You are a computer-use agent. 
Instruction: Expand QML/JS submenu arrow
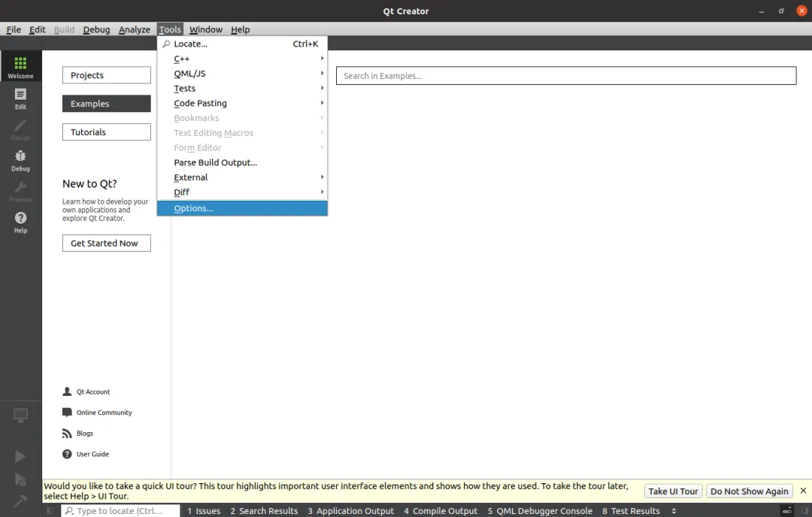coord(322,74)
